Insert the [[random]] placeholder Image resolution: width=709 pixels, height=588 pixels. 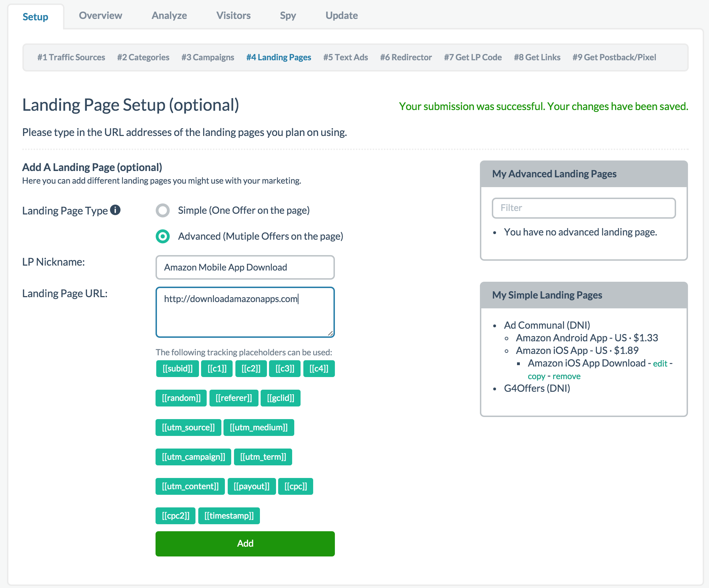tap(181, 398)
